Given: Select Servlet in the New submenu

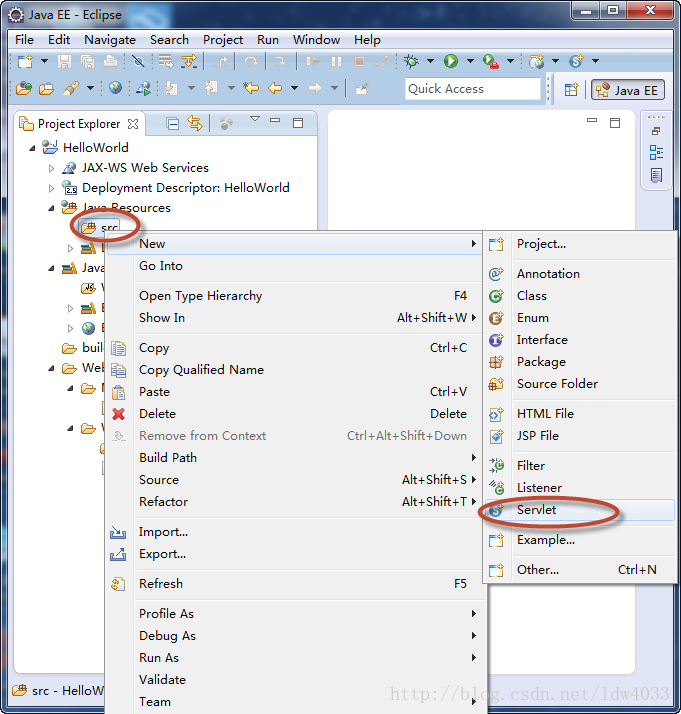Looking at the screenshot, I should tap(580, 510).
